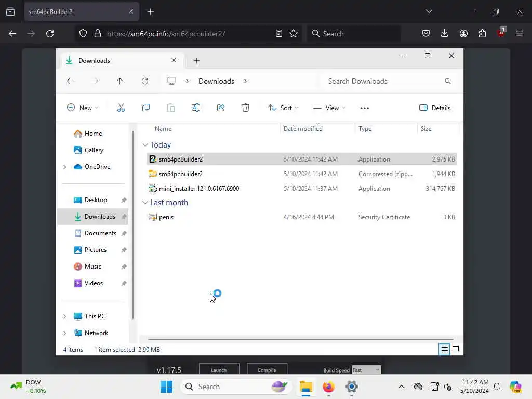Collapse the Last month group

point(145,203)
